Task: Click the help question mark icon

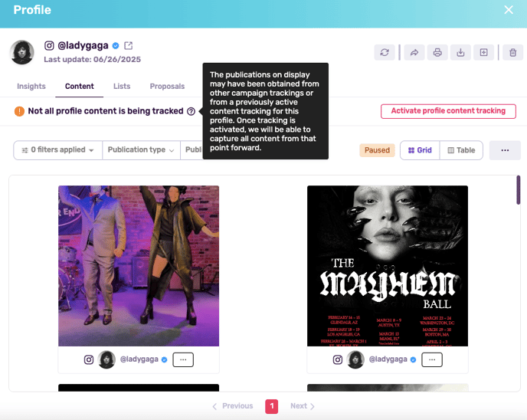Action: [x=191, y=111]
